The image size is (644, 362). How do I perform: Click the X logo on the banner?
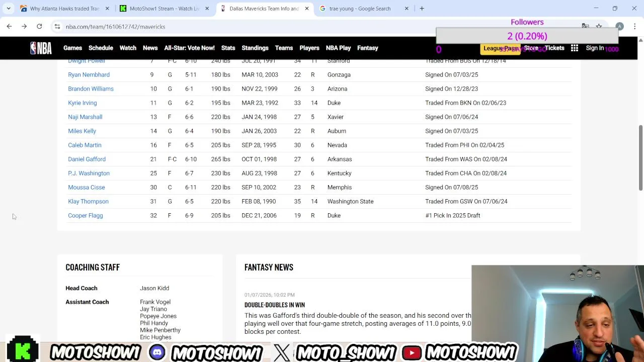[282, 352]
